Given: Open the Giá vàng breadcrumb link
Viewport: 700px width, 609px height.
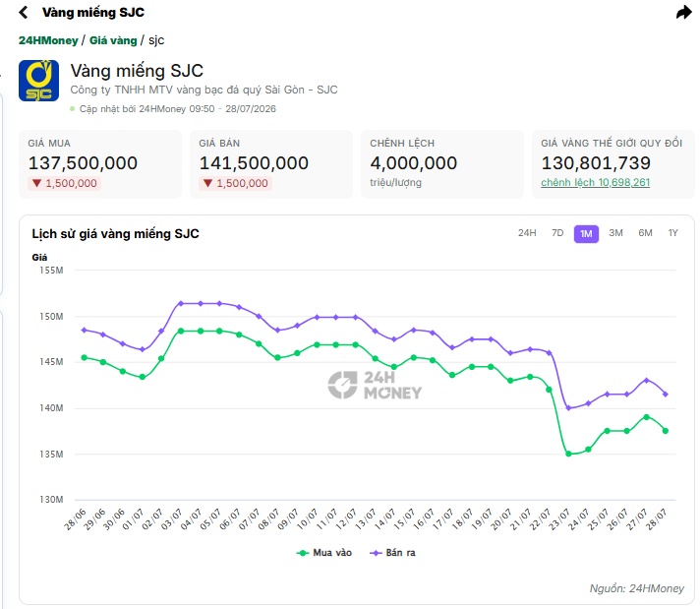Looking at the screenshot, I should [x=113, y=40].
